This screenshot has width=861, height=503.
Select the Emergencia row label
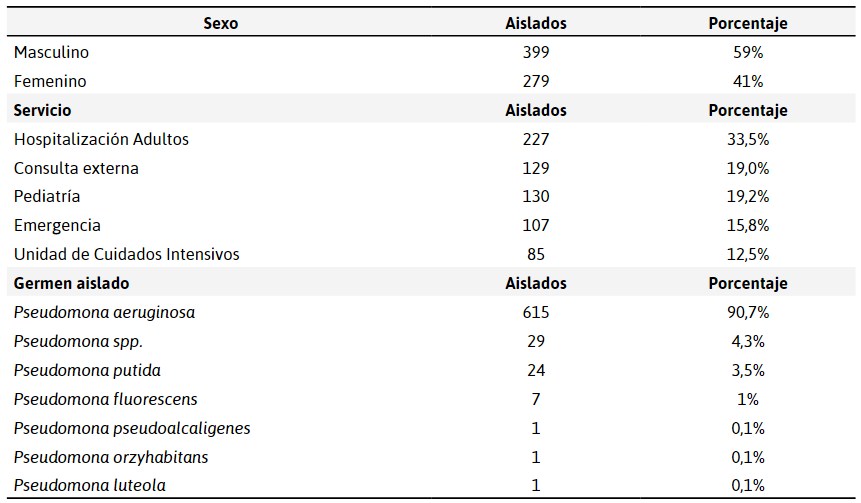[x=57, y=226]
